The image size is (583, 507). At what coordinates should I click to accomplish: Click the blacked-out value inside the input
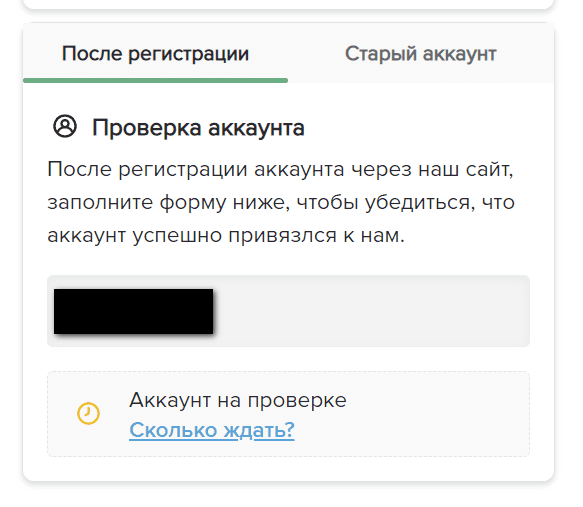point(133,311)
